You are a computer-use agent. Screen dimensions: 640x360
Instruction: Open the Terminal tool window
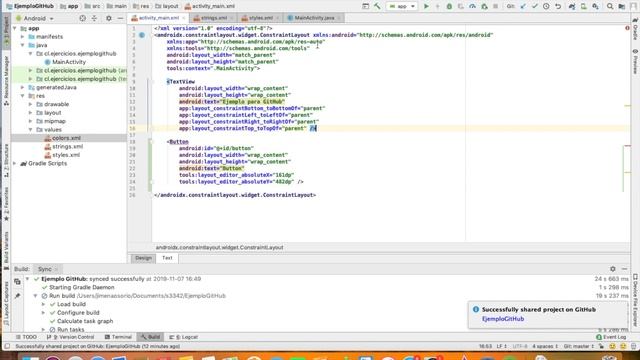tap(118, 337)
